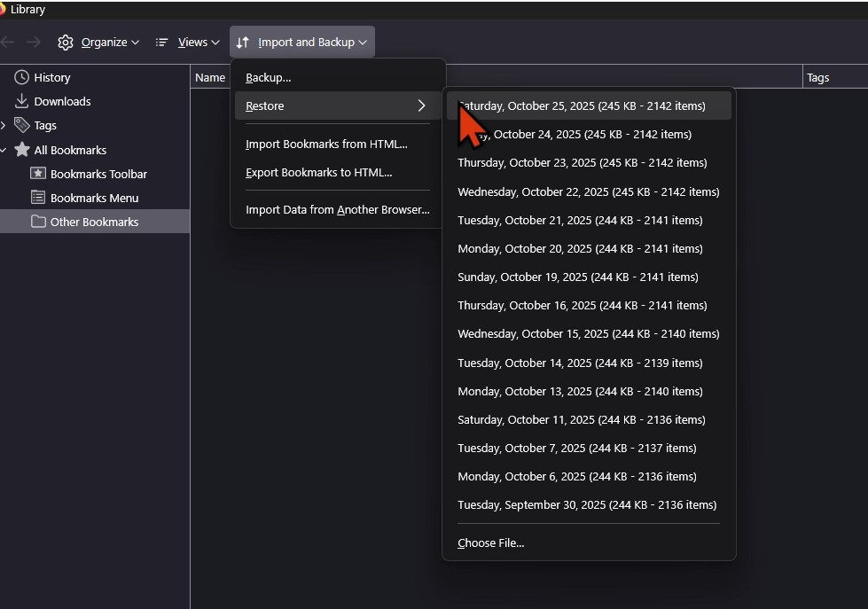This screenshot has height=609, width=868.
Task: Click the All Bookmarks star icon
Action: coord(22,150)
